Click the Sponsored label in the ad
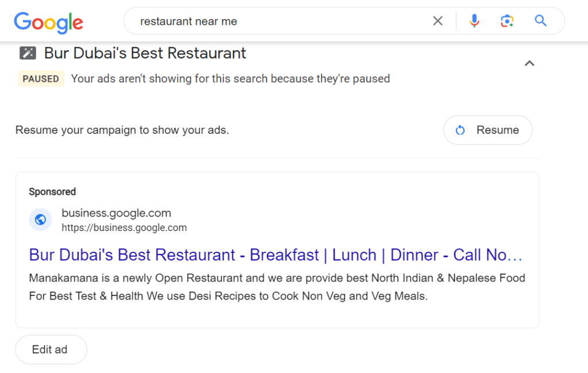 point(52,191)
